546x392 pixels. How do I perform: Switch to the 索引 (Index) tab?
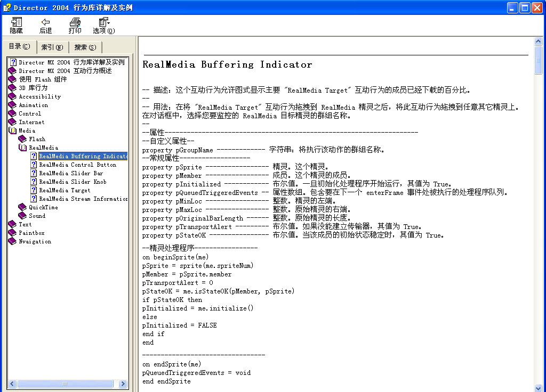(x=52, y=47)
